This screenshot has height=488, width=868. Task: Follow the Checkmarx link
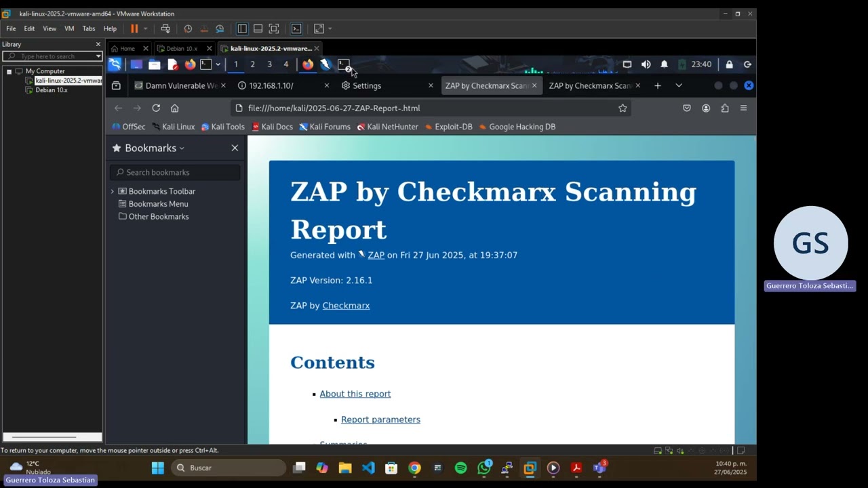346,306
